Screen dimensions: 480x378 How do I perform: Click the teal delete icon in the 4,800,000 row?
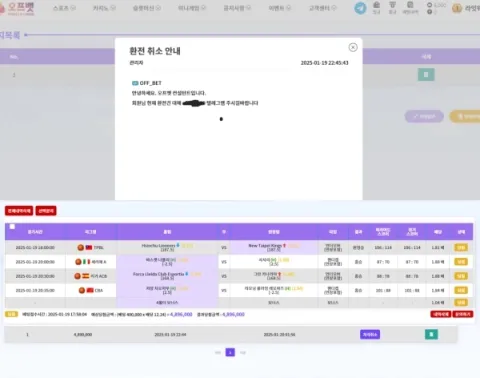[431, 334]
